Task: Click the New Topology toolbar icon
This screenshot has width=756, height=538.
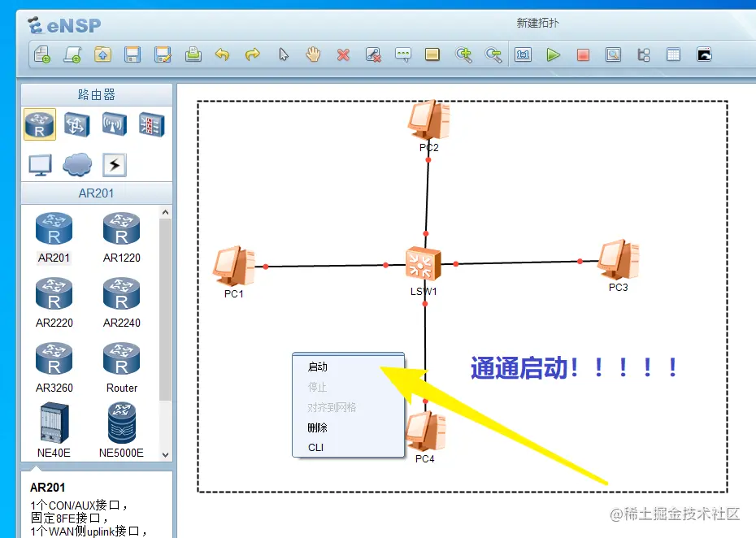Action: (42, 54)
